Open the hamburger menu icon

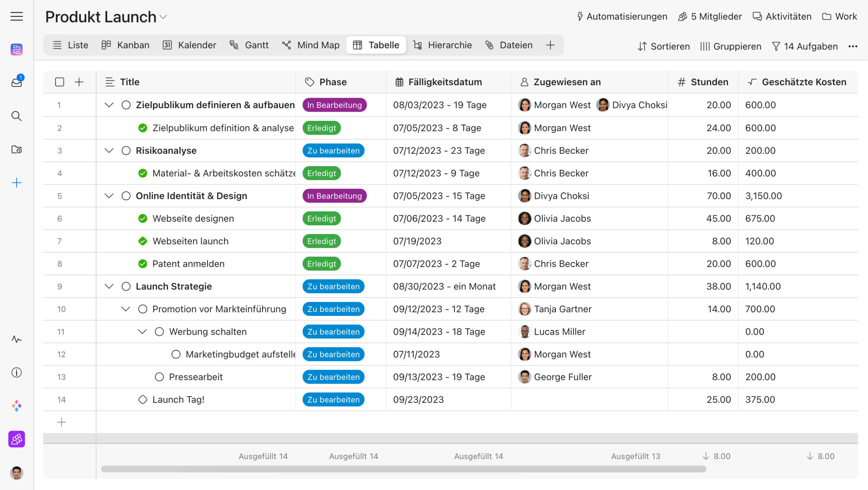coord(16,16)
